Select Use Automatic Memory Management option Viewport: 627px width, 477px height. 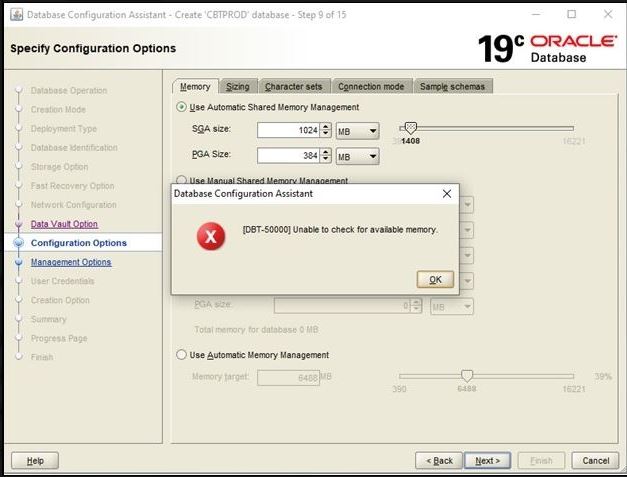tap(181, 355)
